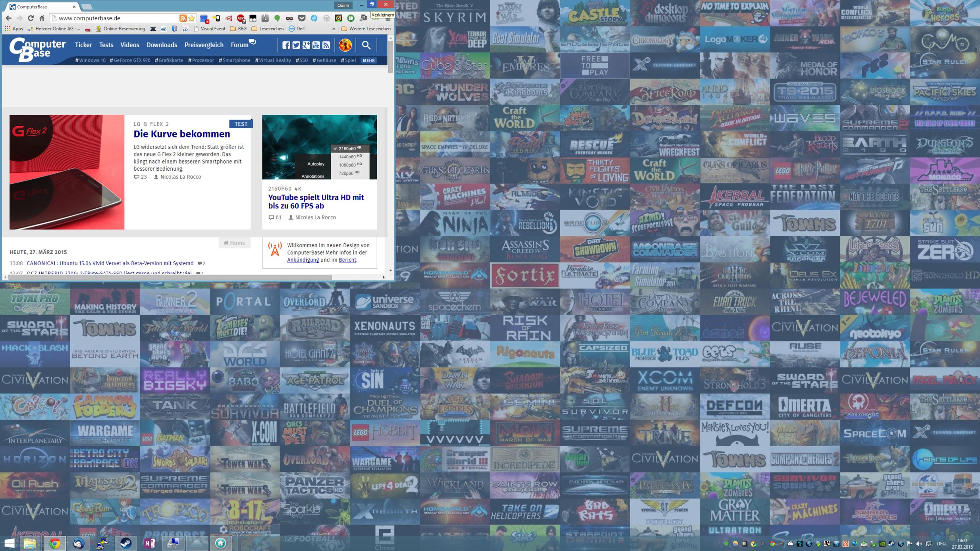This screenshot has width=980, height=551.
Task: Open the Downloads menu item
Action: pyautogui.click(x=162, y=45)
